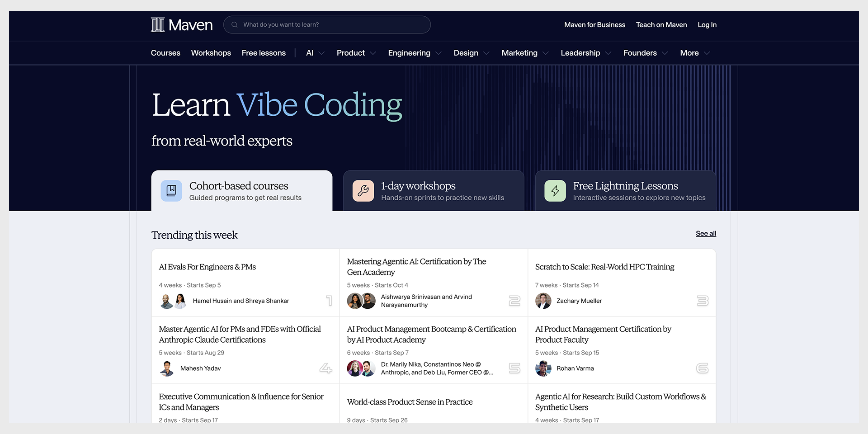Screen dimensions: 868x434
Task: Select the Cohort-based courses tab
Action: [242, 191]
